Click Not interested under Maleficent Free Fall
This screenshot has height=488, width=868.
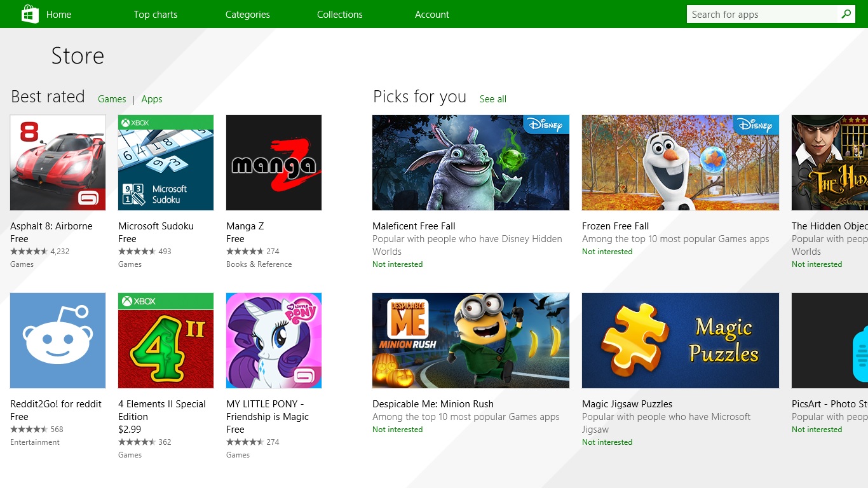pyautogui.click(x=398, y=264)
